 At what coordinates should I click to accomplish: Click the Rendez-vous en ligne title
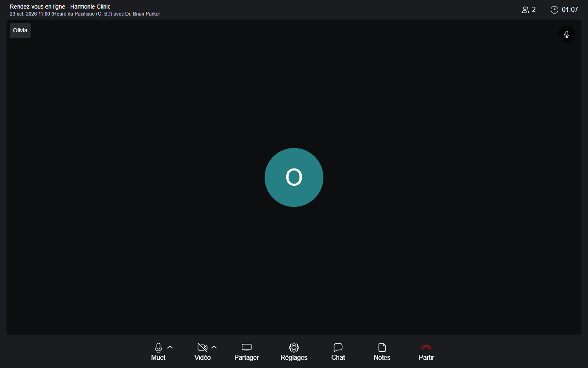60,7
